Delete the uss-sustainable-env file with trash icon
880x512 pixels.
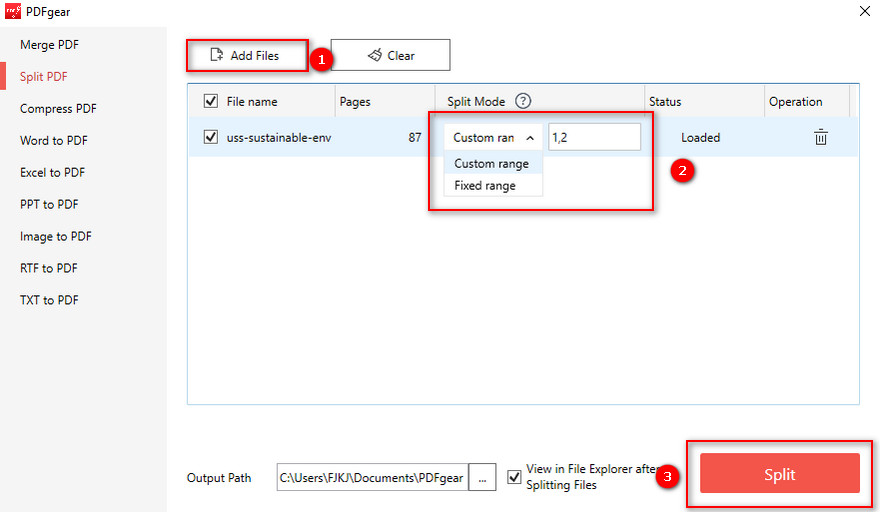821,137
